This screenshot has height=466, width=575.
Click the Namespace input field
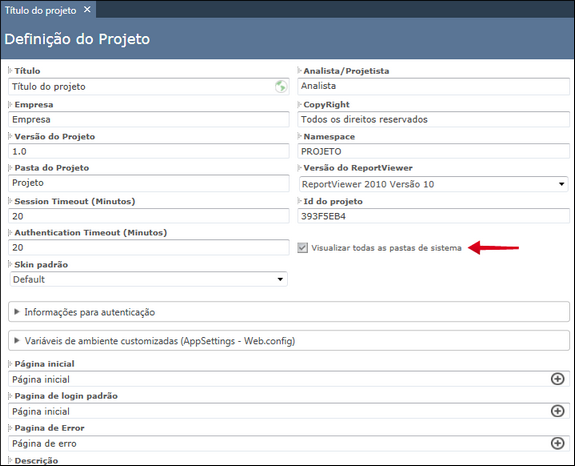coord(433,151)
